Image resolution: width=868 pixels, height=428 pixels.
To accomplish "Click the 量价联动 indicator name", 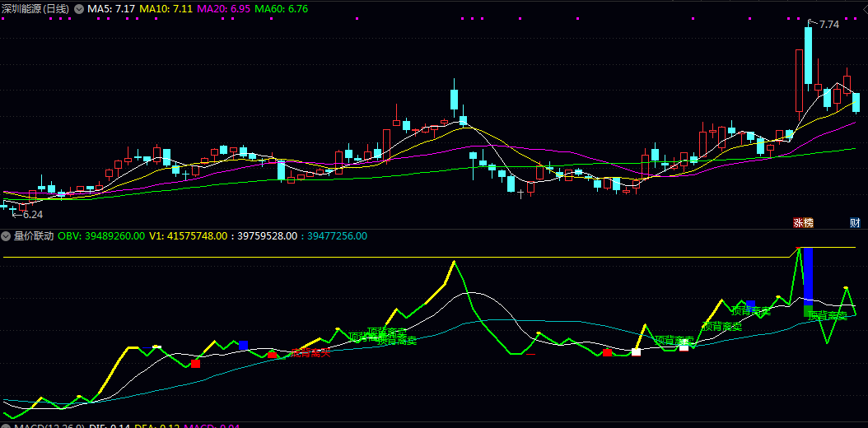I will click(34, 236).
